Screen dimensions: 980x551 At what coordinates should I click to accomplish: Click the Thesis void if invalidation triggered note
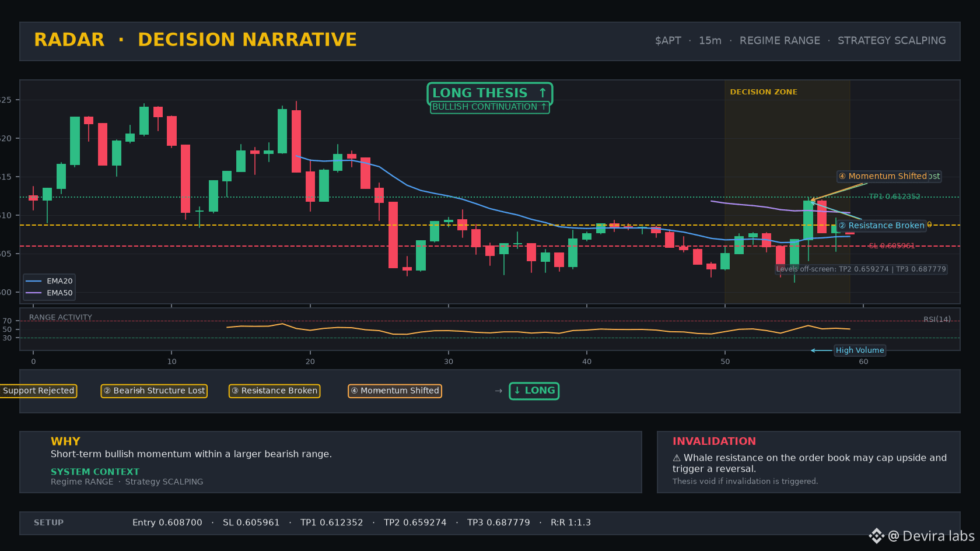[x=745, y=482]
